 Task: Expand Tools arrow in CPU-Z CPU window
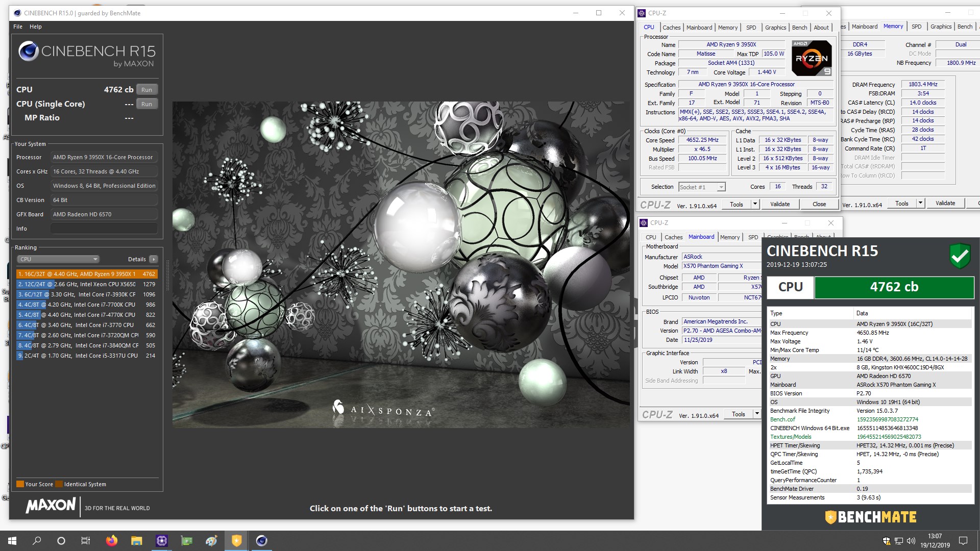755,204
